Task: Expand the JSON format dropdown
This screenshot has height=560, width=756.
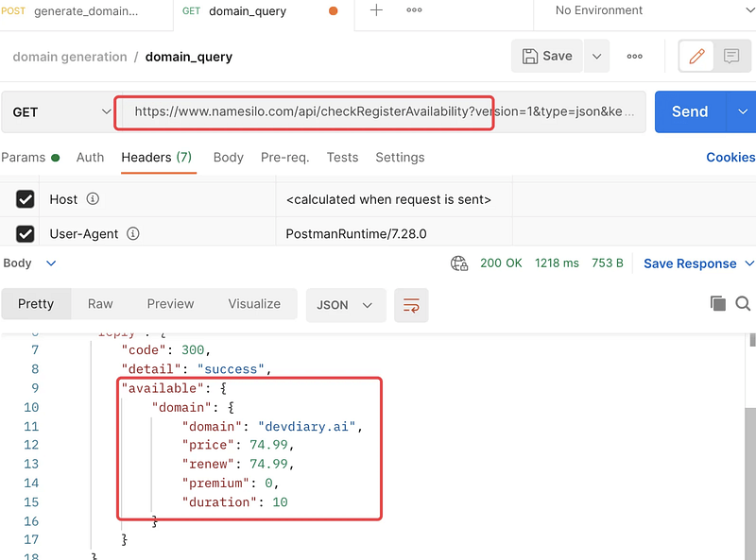Action: (x=345, y=305)
